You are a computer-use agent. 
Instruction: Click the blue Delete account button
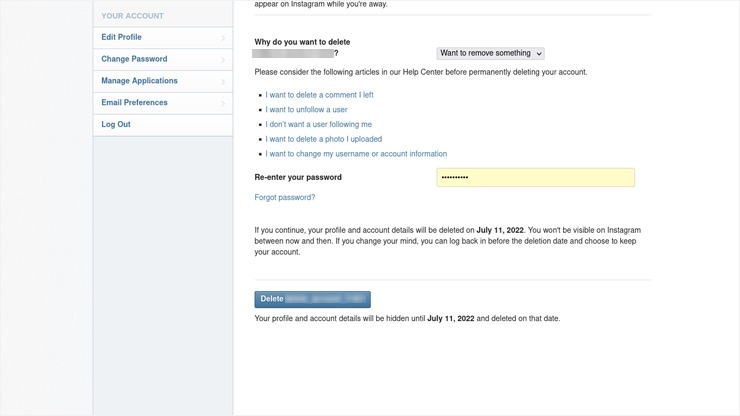coord(312,299)
